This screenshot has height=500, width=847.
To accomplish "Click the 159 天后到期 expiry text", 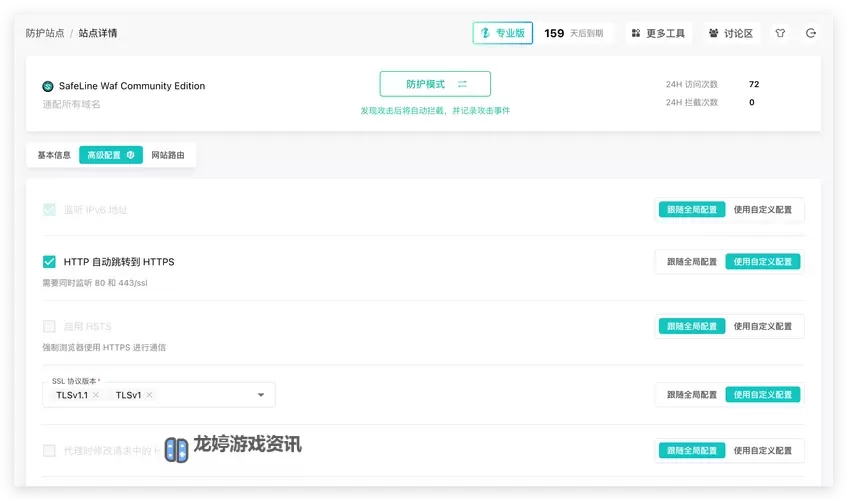I will 573,33.
